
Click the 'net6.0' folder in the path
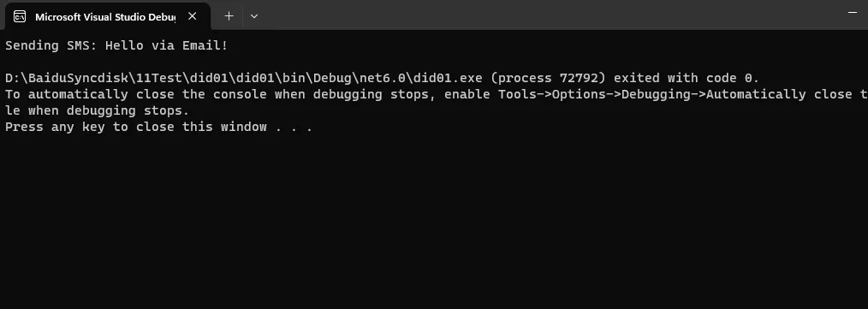coord(383,78)
